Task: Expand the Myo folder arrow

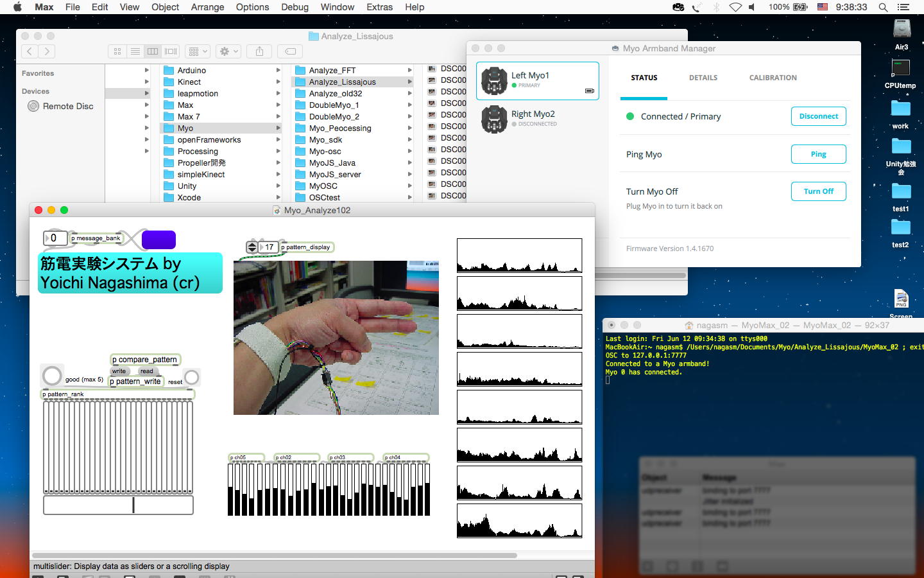Action: pyautogui.click(x=278, y=128)
